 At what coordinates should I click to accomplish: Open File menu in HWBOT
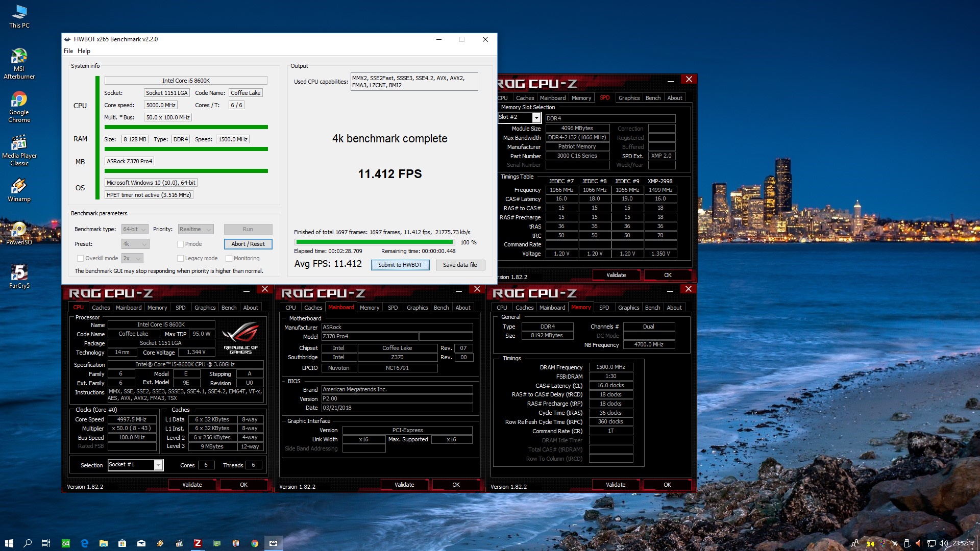[x=68, y=51]
